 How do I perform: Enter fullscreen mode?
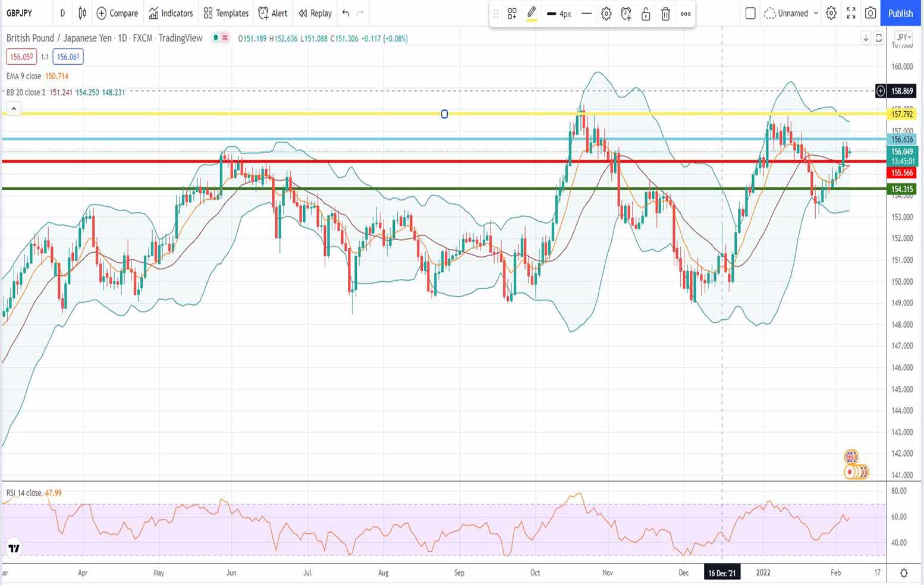point(851,13)
